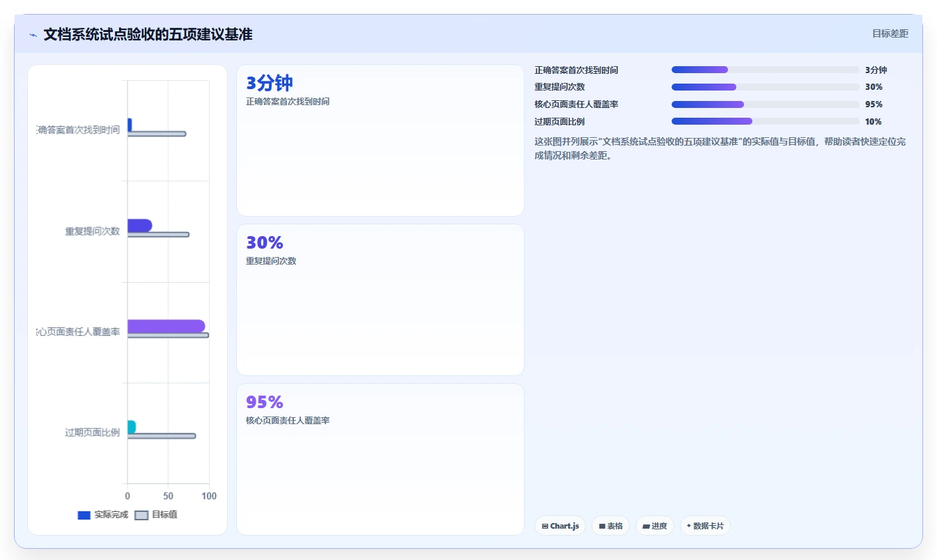Click the 重复提问次数 caption under 30% card
937x560 pixels.
[271, 261]
